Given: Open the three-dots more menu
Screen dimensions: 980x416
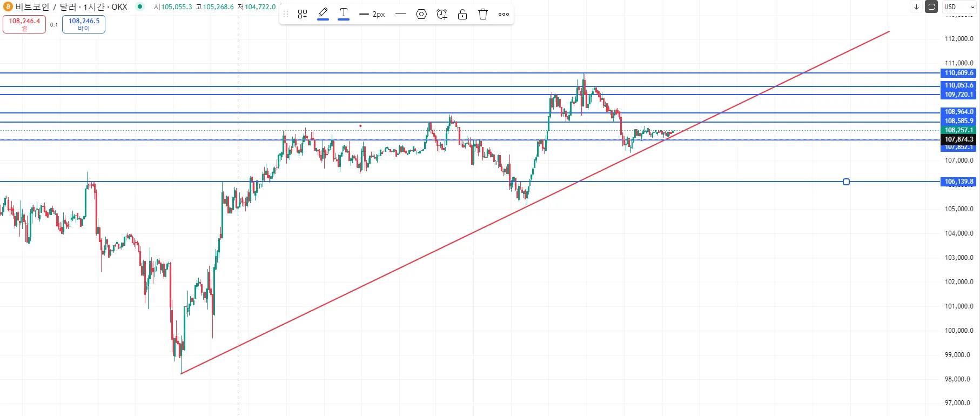Looking at the screenshot, I should [x=504, y=15].
